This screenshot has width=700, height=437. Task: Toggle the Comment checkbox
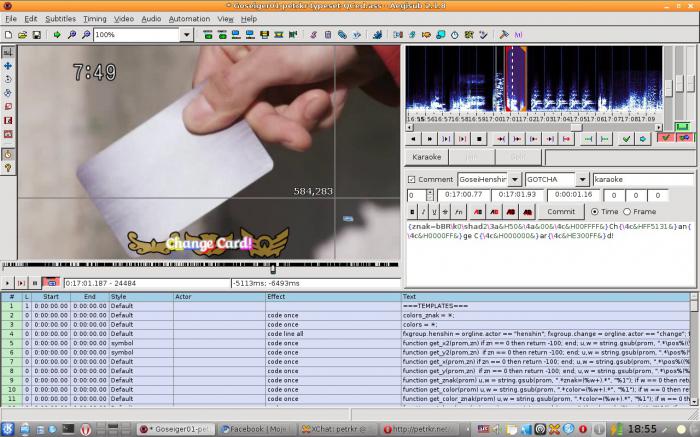[411, 179]
